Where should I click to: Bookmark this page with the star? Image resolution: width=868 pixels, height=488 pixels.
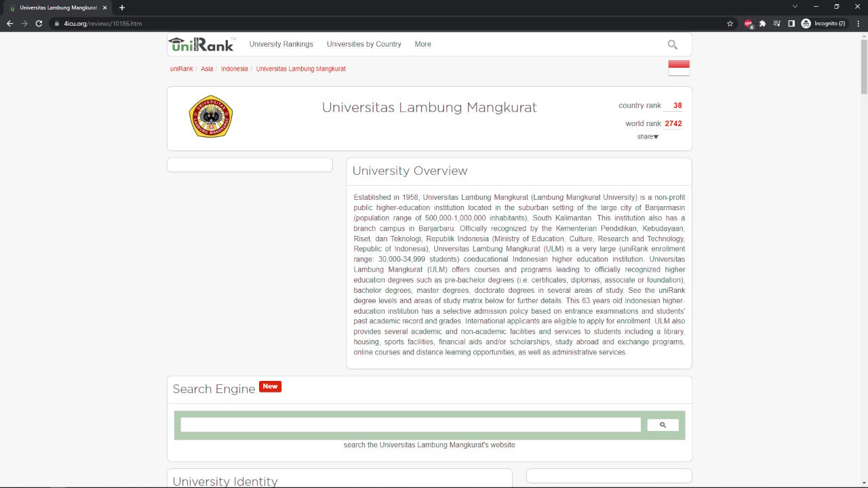730,23
